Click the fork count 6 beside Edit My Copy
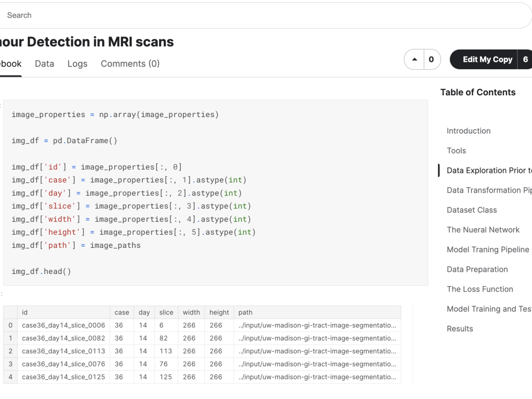 pos(525,60)
